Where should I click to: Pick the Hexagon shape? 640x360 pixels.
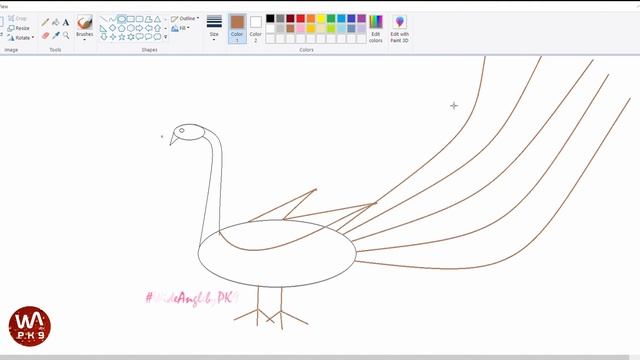click(131, 28)
